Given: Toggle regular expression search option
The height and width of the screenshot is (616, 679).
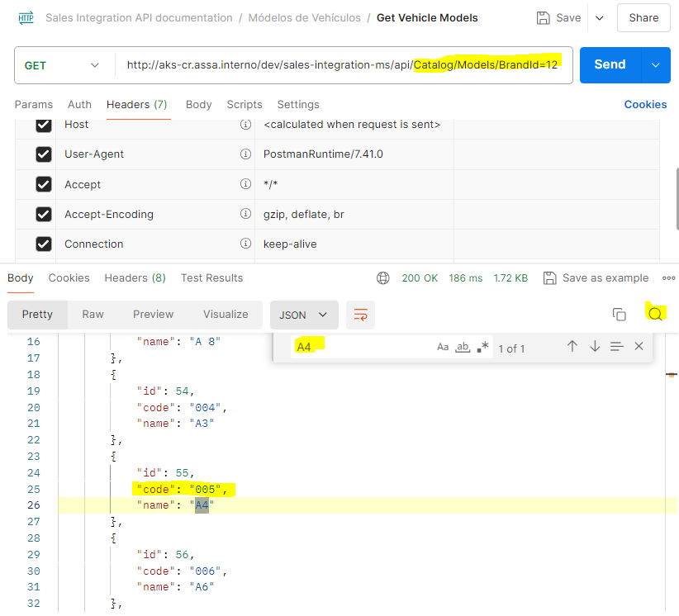Looking at the screenshot, I should click(x=483, y=347).
